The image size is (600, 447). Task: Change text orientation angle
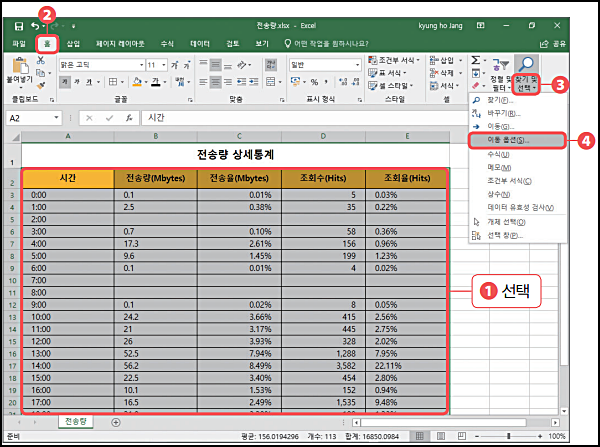click(x=243, y=65)
